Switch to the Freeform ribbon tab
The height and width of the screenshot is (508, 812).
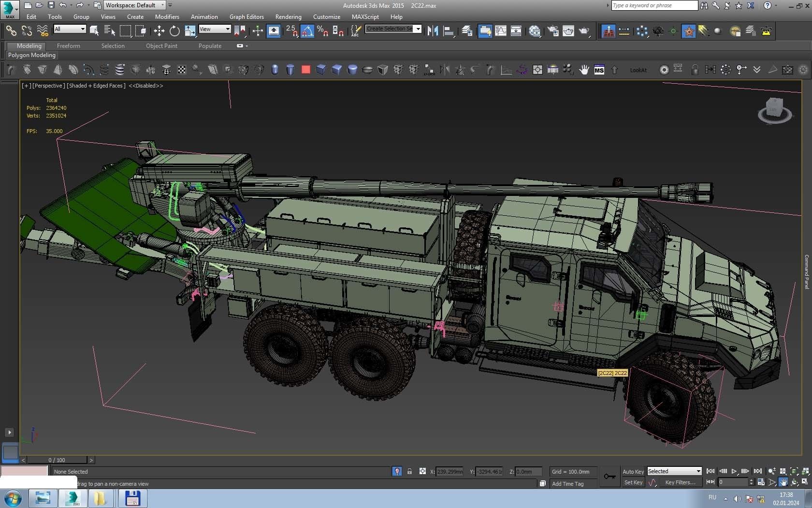pos(68,46)
